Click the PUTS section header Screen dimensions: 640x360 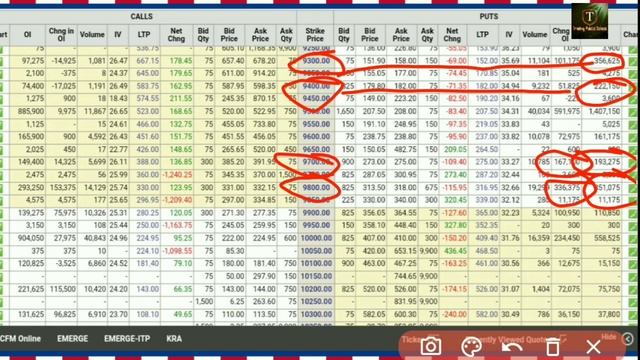point(489,17)
